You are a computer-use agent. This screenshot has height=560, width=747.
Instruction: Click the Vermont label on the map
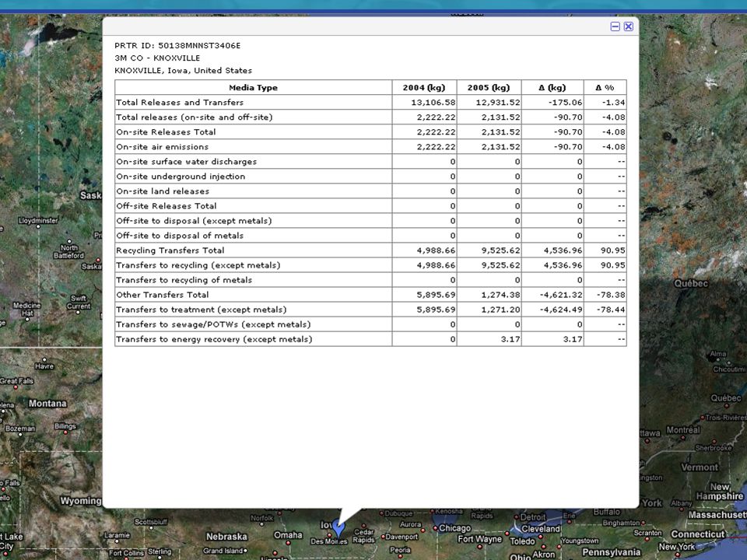[699, 467]
